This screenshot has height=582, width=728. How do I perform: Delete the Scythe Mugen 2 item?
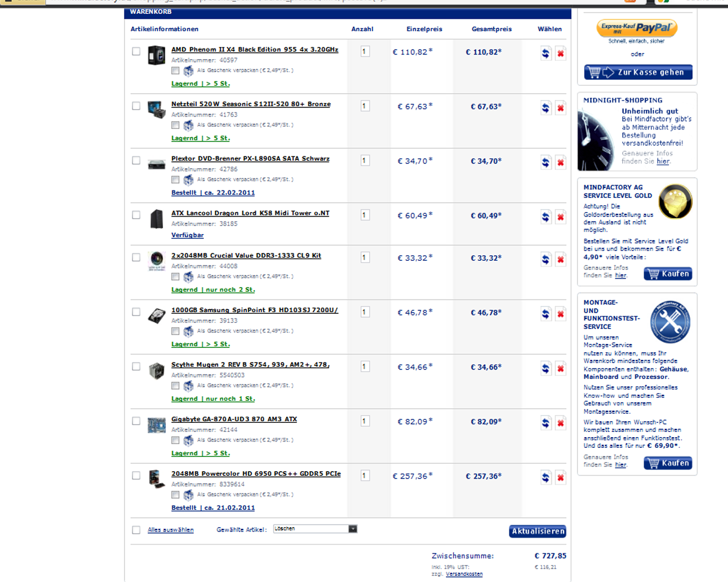(560, 369)
